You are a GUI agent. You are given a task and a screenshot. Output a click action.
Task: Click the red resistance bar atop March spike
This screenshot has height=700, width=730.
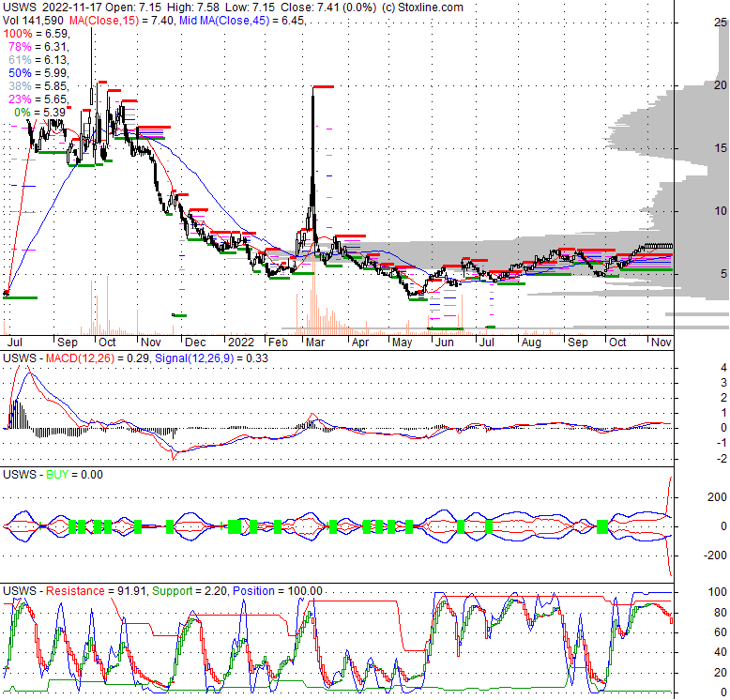[x=323, y=86]
